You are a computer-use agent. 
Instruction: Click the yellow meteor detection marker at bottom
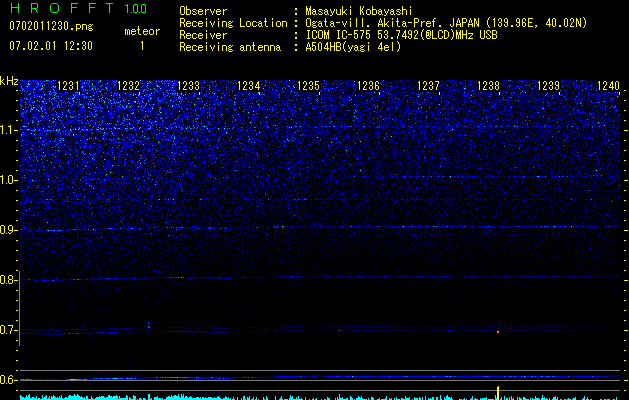click(498, 393)
